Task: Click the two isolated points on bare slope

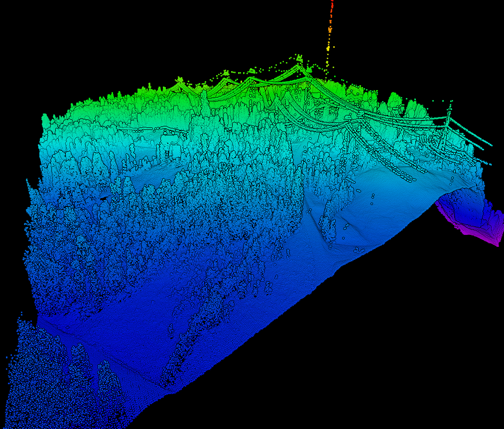Action: 372,200
